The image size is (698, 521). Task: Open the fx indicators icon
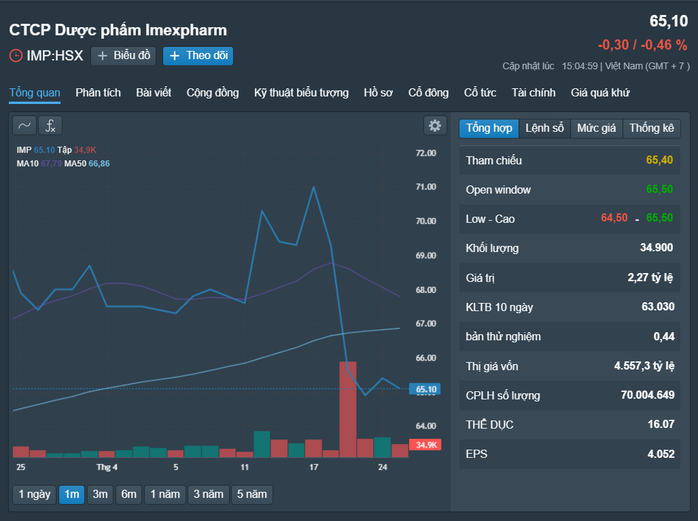(x=50, y=126)
